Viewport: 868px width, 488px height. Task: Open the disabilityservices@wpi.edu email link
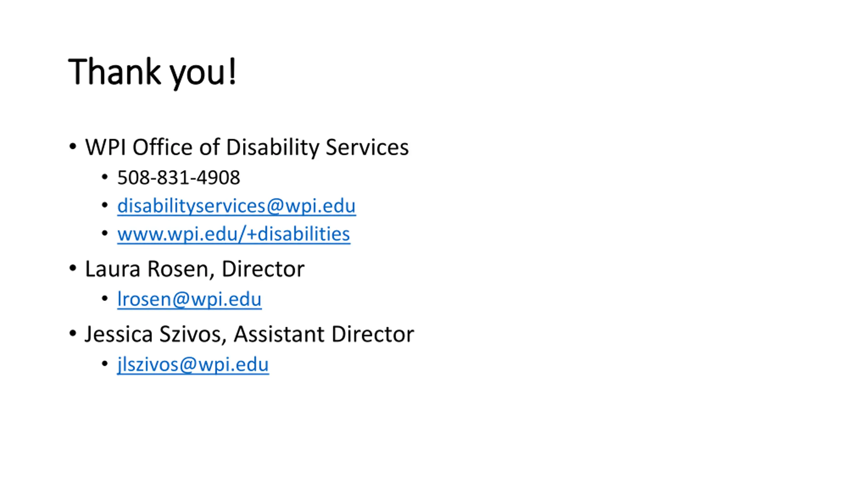pos(236,206)
